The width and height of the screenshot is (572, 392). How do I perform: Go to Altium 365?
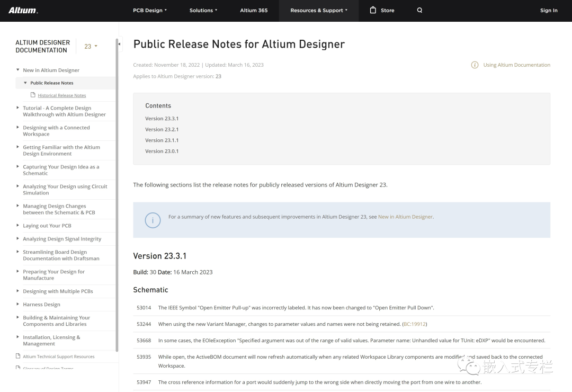pos(254,10)
